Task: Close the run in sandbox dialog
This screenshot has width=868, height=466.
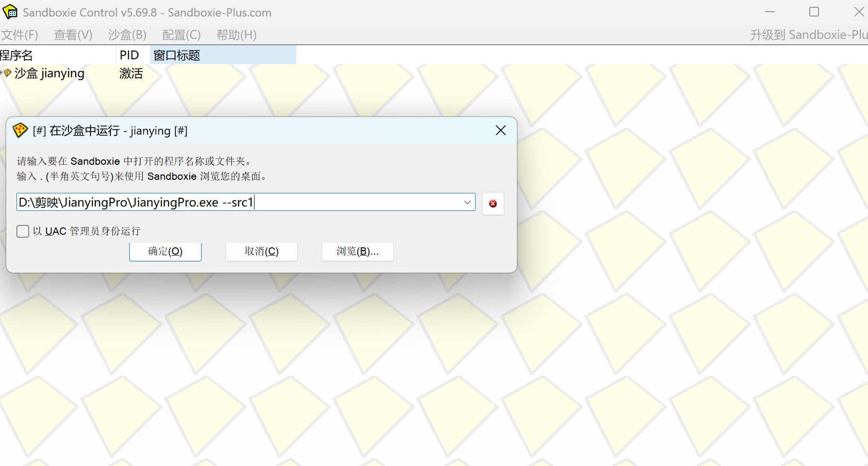Action: click(x=501, y=130)
